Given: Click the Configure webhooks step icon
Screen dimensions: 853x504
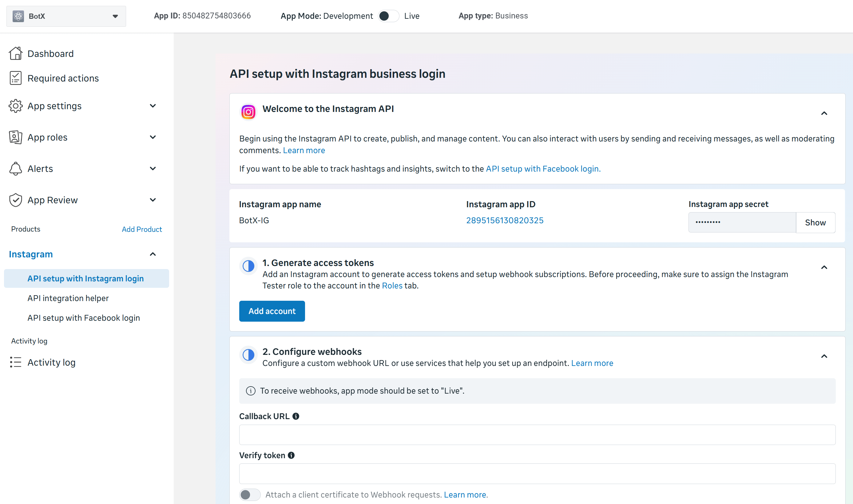Looking at the screenshot, I should click(248, 355).
